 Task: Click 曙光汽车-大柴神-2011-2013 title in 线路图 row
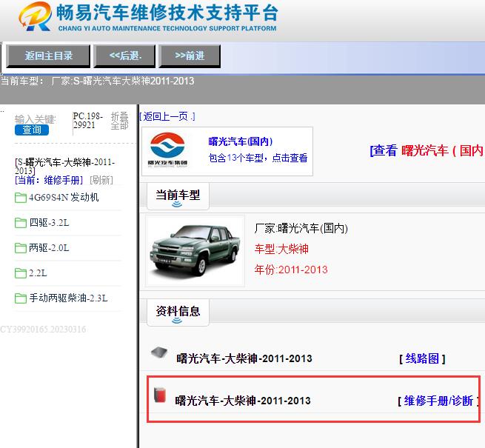pos(244,358)
